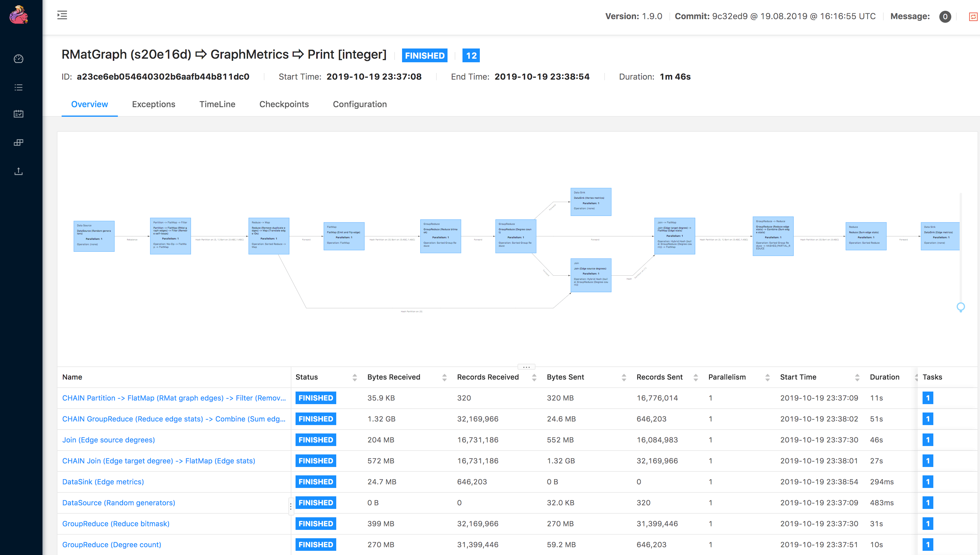
Task: Click Tasks badge in the 294ms duration row
Action: click(x=928, y=482)
